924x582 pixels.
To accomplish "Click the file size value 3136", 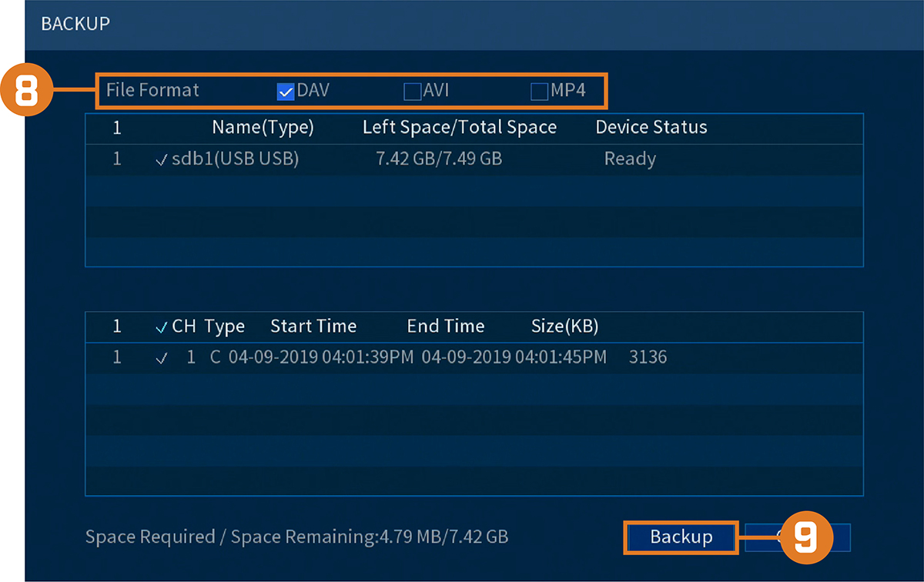I will pyautogui.click(x=648, y=357).
